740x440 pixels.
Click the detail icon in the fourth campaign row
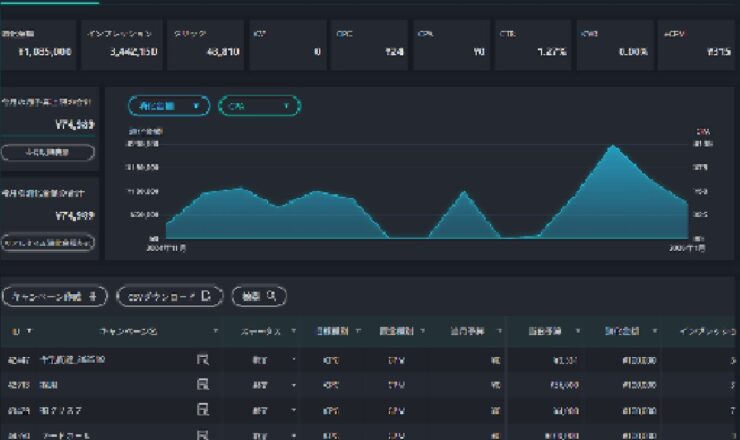point(203,434)
